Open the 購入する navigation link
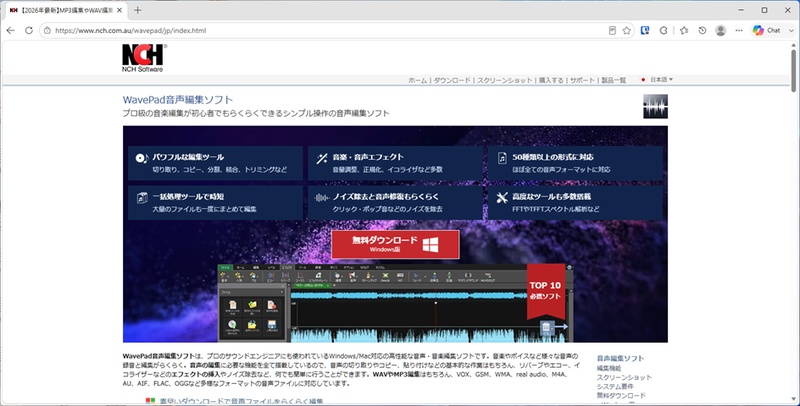800x406 pixels. click(551, 81)
